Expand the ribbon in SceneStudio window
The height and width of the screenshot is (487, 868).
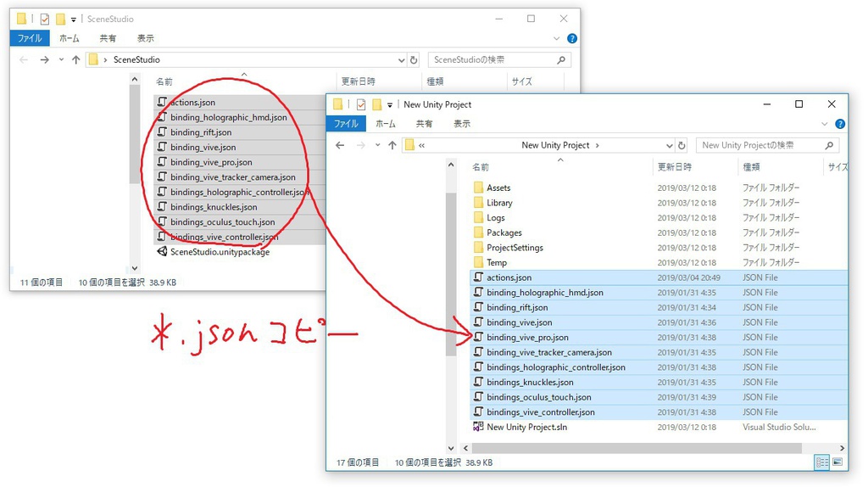(556, 39)
